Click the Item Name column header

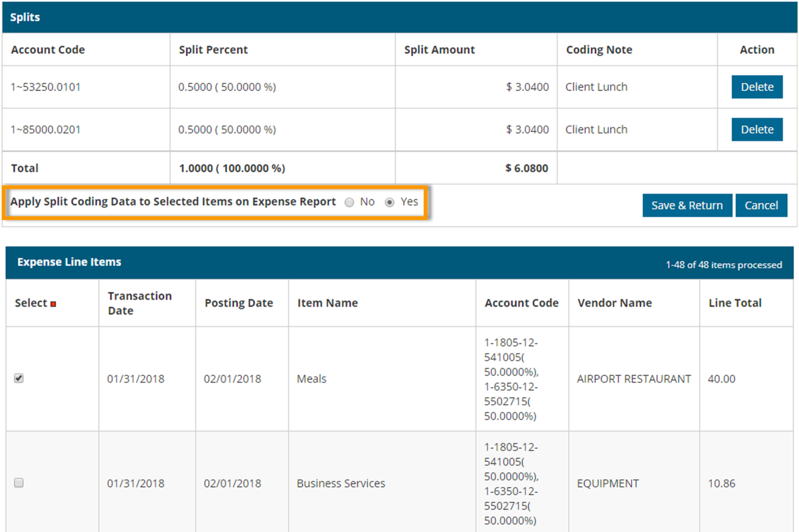click(327, 303)
